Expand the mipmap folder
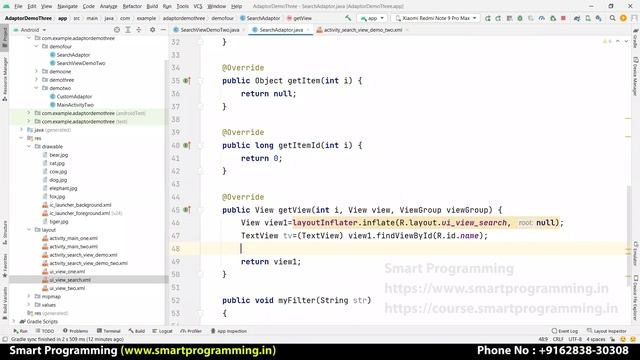Image resolution: width=640 pixels, height=360 pixels. click(29, 296)
